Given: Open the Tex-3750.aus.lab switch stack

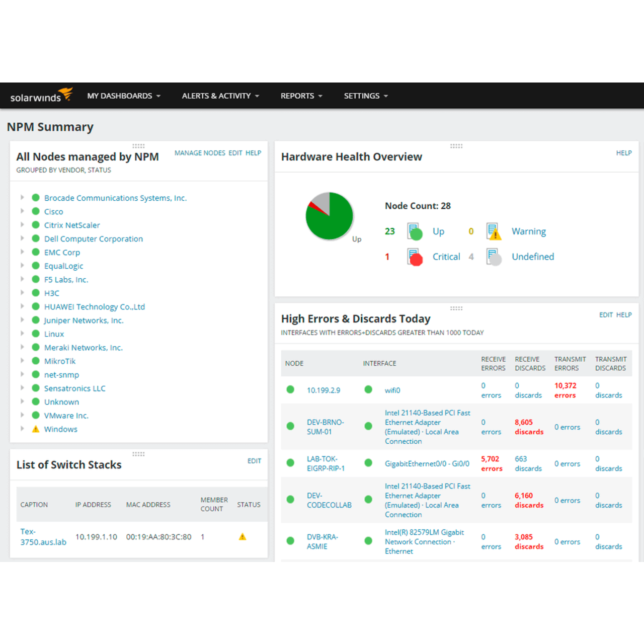Looking at the screenshot, I should click(43, 536).
